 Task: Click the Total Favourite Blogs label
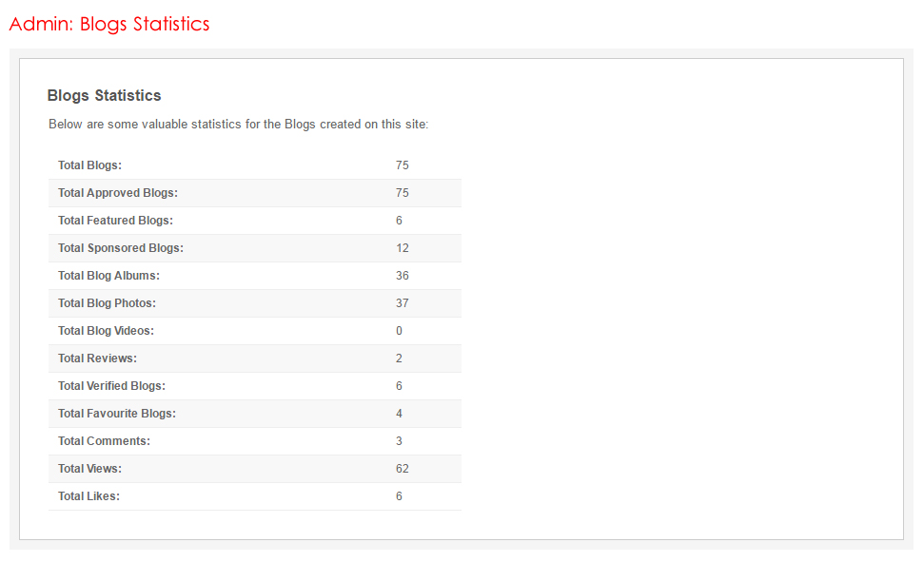click(x=117, y=414)
